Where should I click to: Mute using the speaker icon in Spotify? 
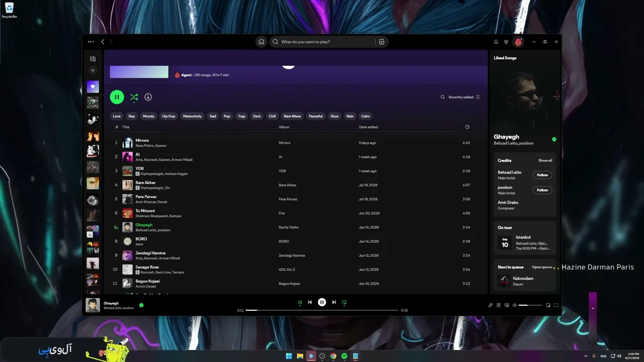pos(514,305)
